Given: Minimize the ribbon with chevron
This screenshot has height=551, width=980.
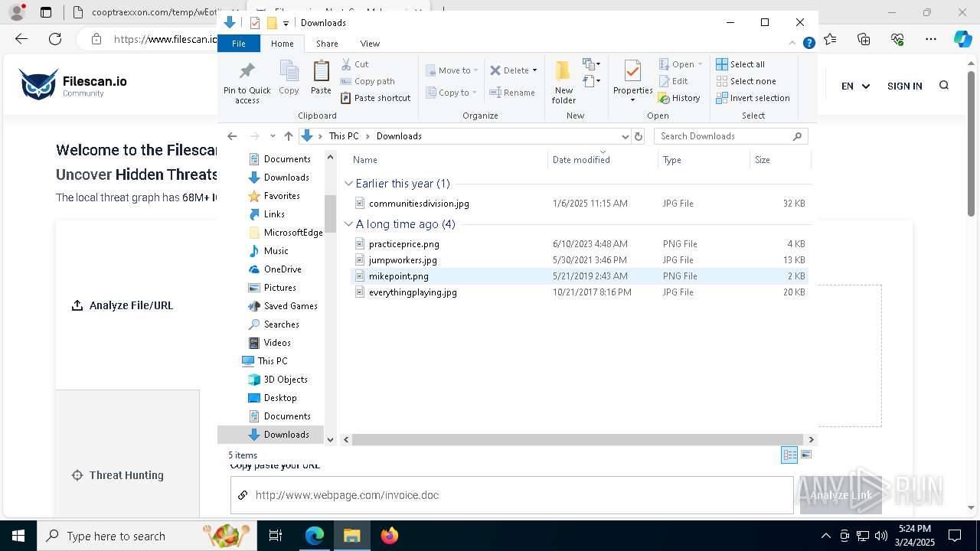Looking at the screenshot, I should 792,44.
